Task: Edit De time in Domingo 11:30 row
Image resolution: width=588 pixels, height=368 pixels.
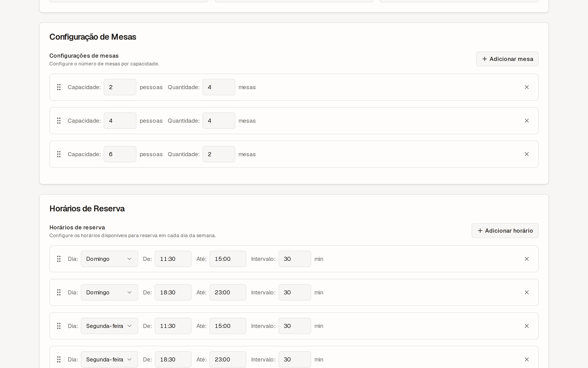Action: 173,259
